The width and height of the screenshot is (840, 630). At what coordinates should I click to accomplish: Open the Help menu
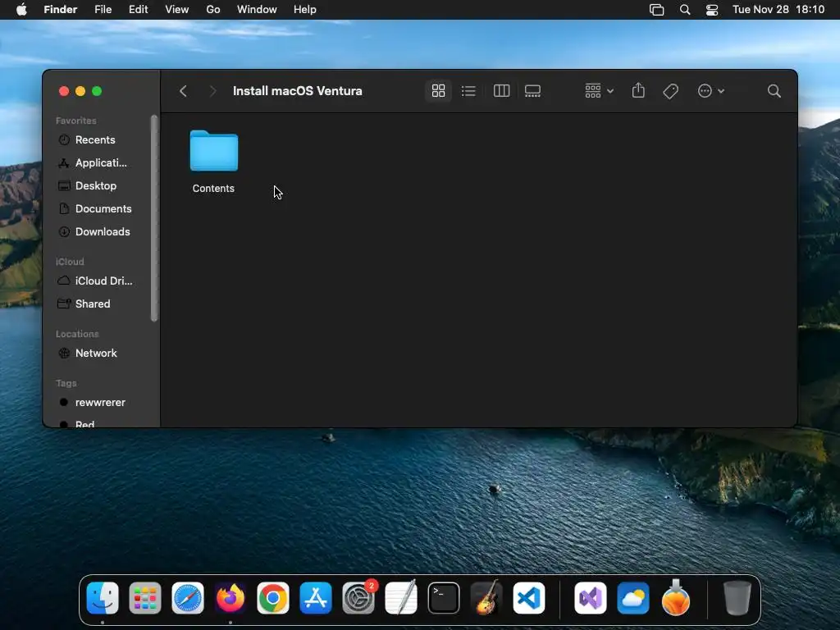coord(305,10)
